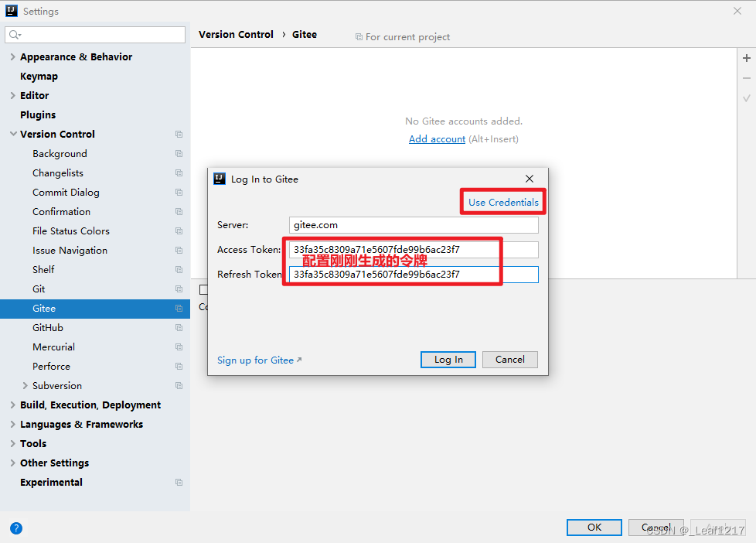756x543 pixels.
Task: Click project-level icon beside Changelists
Action: [179, 172]
